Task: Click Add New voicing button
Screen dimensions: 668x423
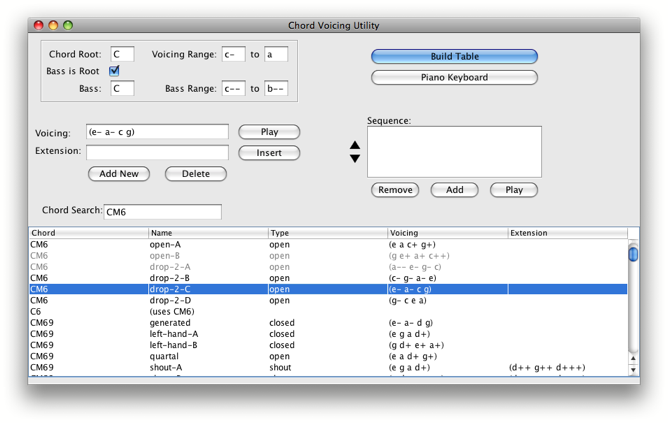Action: (x=119, y=174)
